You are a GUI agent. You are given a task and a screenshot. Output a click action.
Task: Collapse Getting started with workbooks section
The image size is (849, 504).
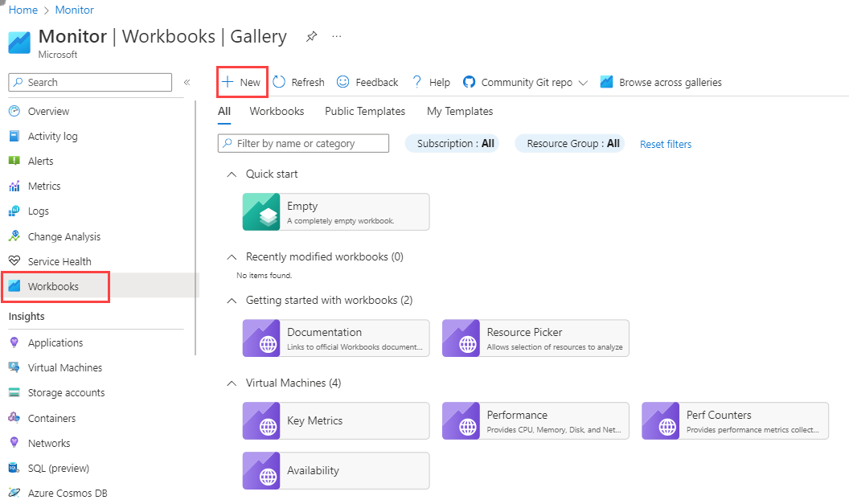(x=232, y=301)
